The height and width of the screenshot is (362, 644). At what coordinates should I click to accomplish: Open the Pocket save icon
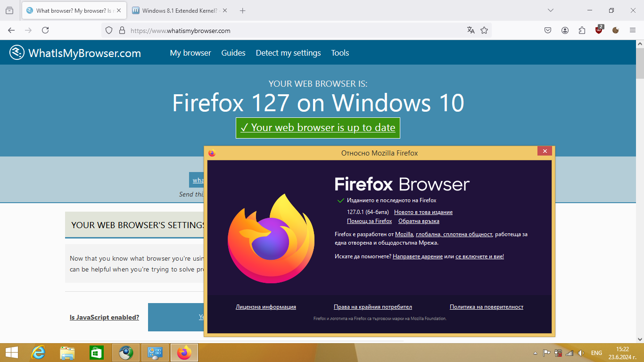click(x=548, y=30)
